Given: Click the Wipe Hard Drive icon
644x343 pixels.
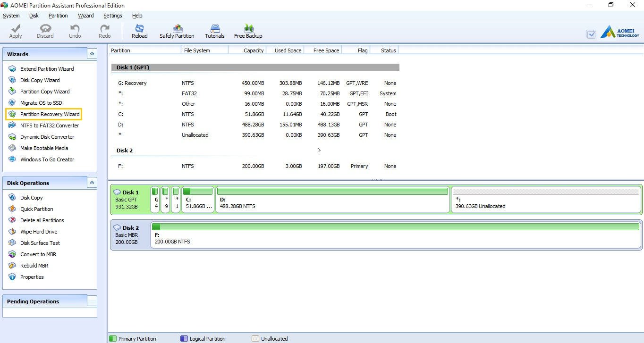Looking at the screenshot, I should click(12, 232).
